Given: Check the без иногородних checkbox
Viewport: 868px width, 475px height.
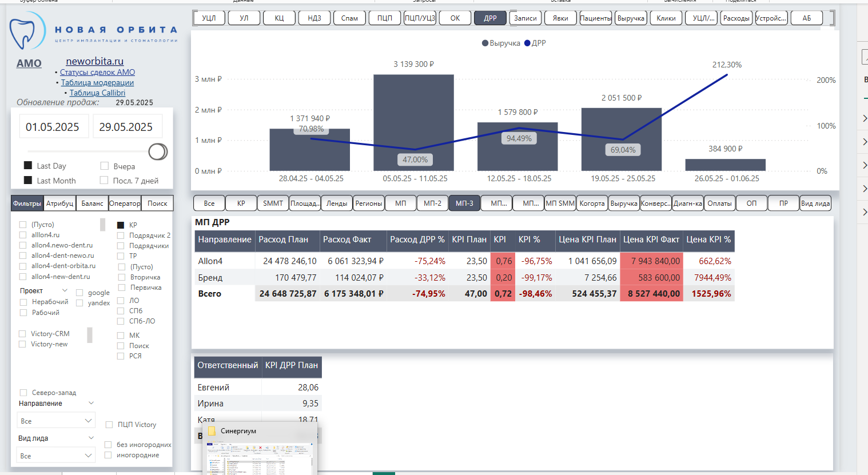Looking at the screenshot, I should coord(108,445).
